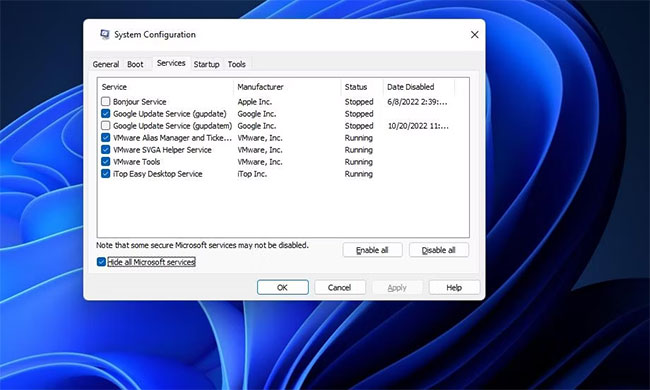Select iTop Easy Desktop Service name
This screenshot has height=390, width=650.
(x=158, y=174)
